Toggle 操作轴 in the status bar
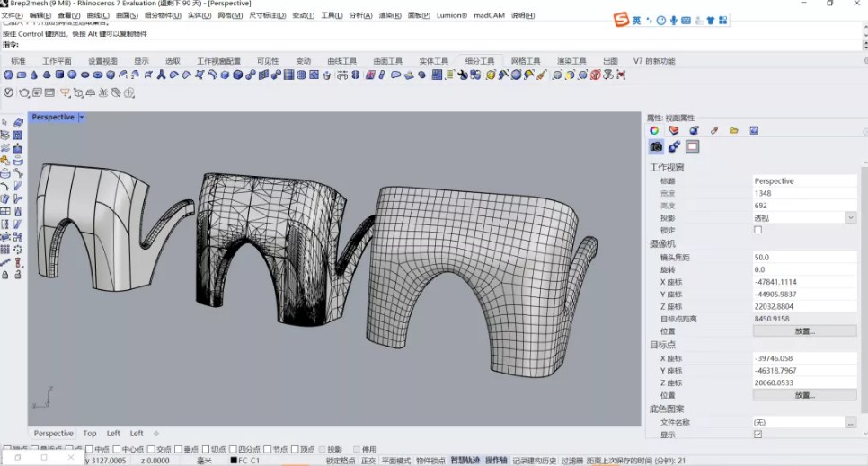Viewport: 868px width, 466px height. coord(496,461)
